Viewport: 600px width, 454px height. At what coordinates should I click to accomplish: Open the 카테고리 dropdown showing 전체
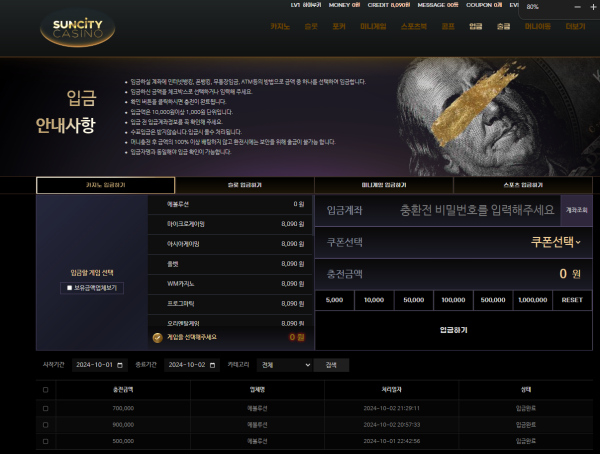(284, 365)
